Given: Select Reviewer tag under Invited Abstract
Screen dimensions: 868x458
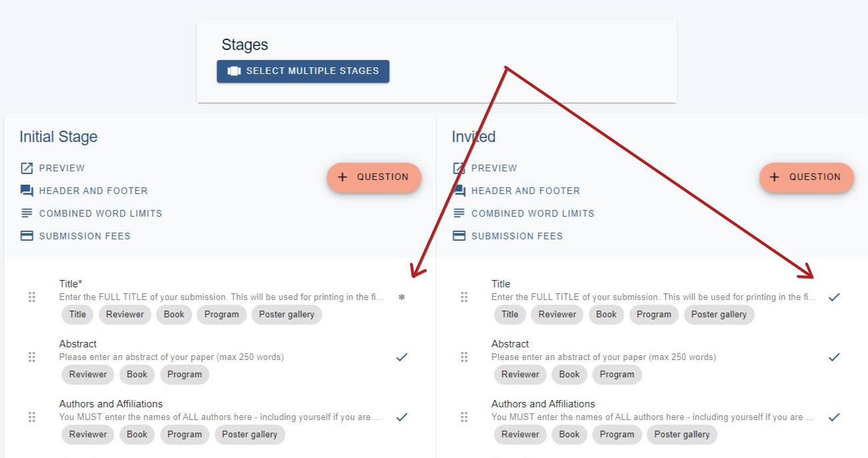Looking at the screenshot, I should [x=521, y=375].
